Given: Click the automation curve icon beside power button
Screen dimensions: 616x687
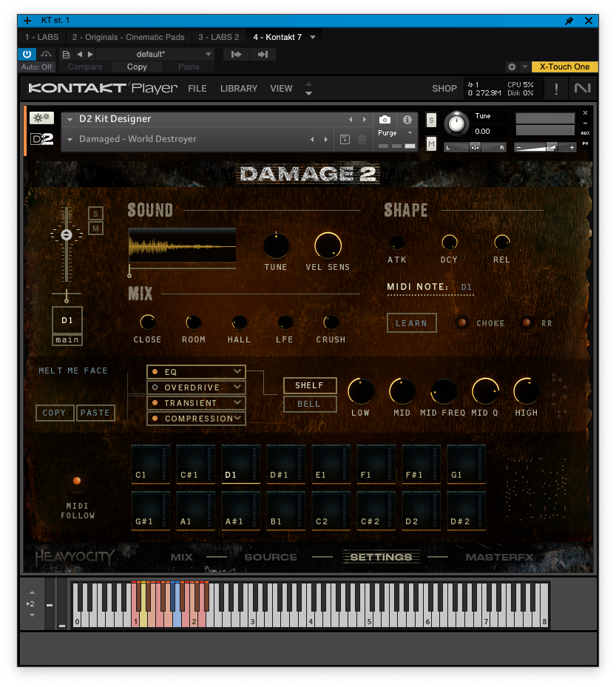Looking at the screenshot, I should click(x=46, y=54).
